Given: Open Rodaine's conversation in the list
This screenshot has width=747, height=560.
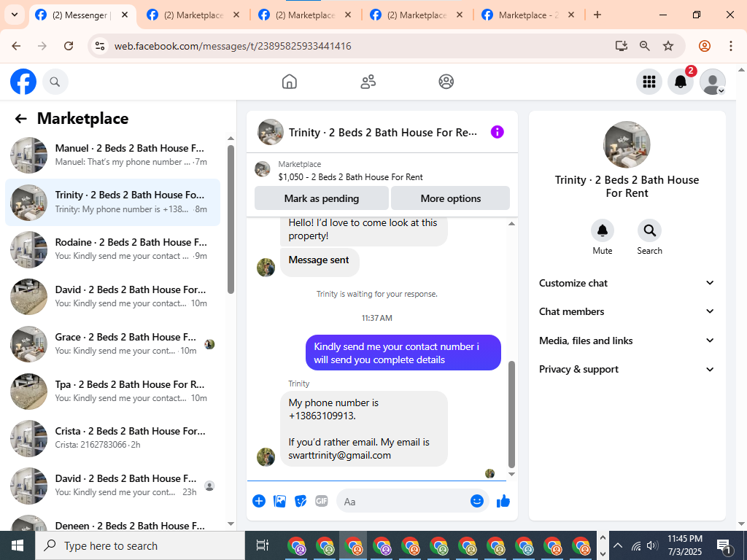Looking at the screenshot, I should (112, 249).
